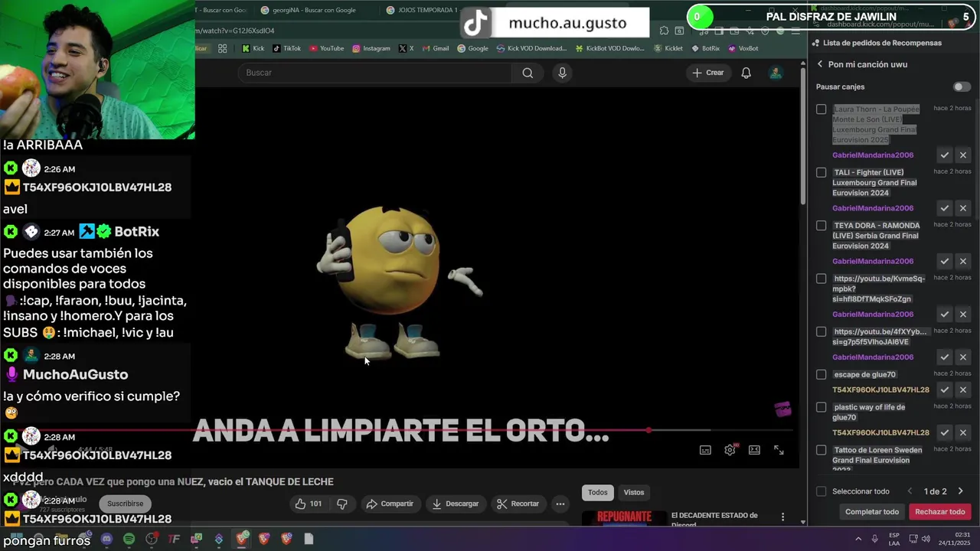Tick the Seleccionar todo checkbox

821,491
